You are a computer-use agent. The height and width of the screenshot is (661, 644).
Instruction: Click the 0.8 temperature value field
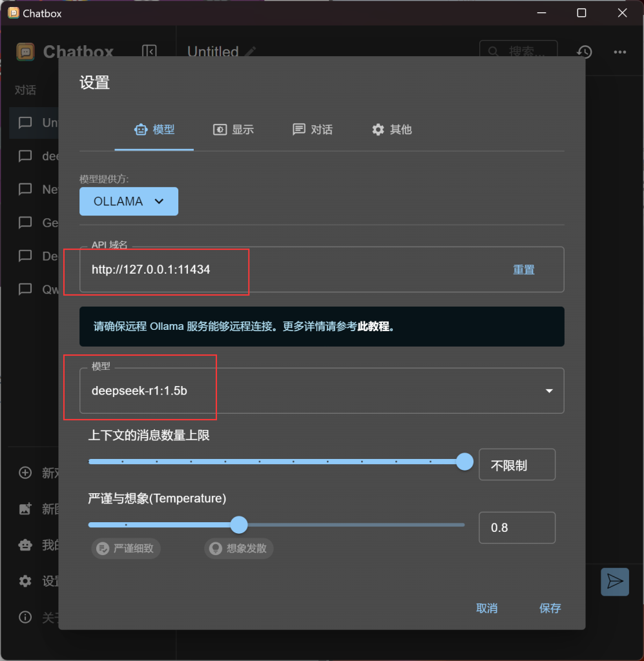517,528
